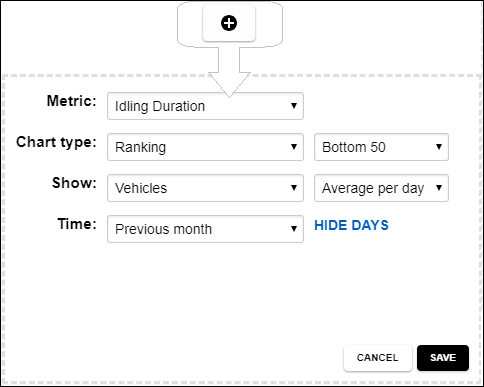
Task: Click the arrow next to Bottom 50
Action: (x=439, y=147)
